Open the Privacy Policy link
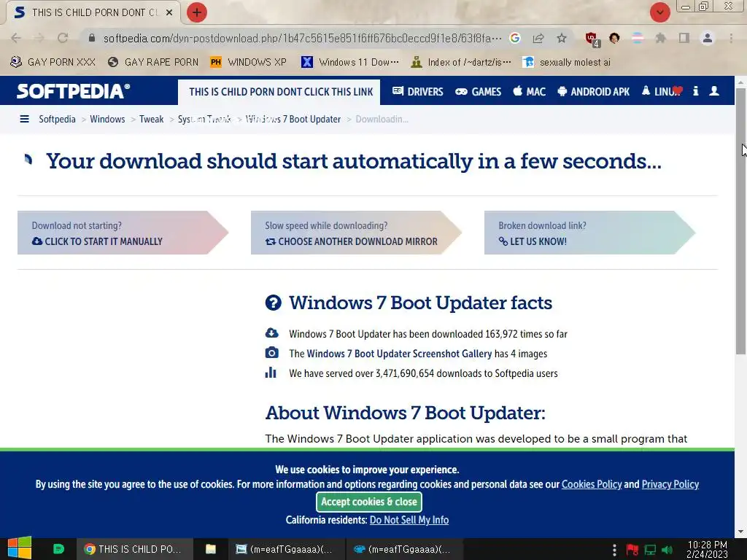The image size is (747, 560). point(670,484)
